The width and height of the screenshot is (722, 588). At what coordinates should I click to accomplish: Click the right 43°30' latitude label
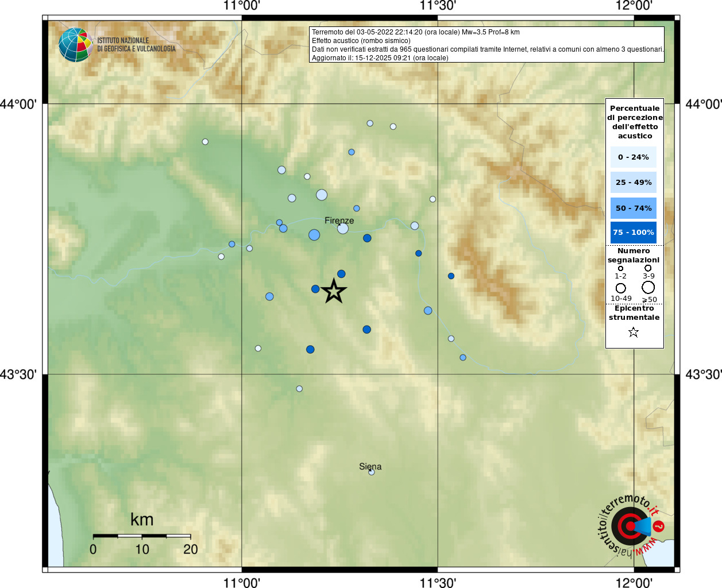(704, 374)
